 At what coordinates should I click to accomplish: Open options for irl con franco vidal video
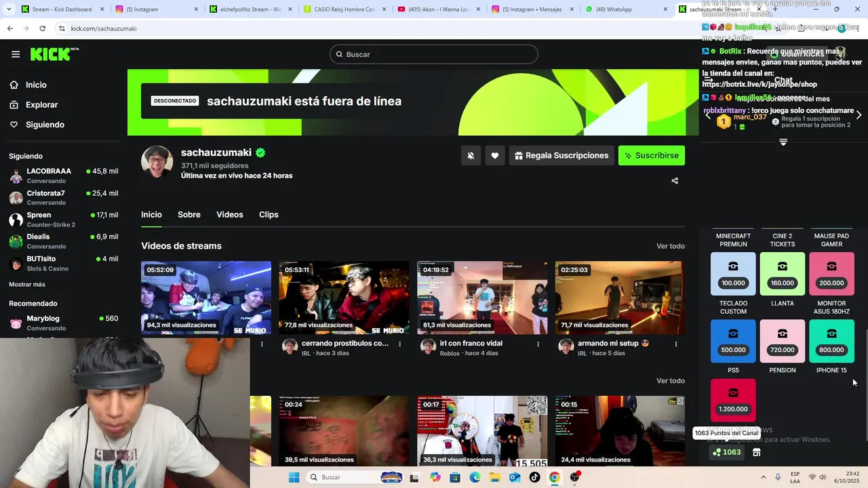[x=538, y=344]
